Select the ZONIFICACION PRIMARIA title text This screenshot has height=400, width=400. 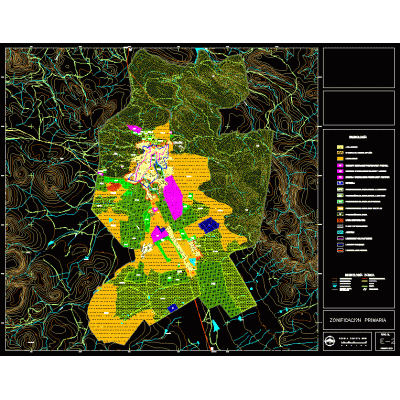[x=358, y=320]
